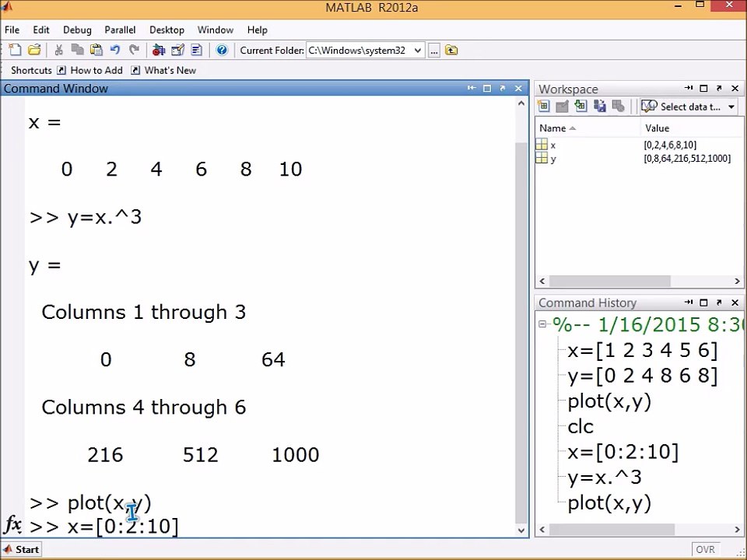Import data into the workspace

tap(580, 106)
